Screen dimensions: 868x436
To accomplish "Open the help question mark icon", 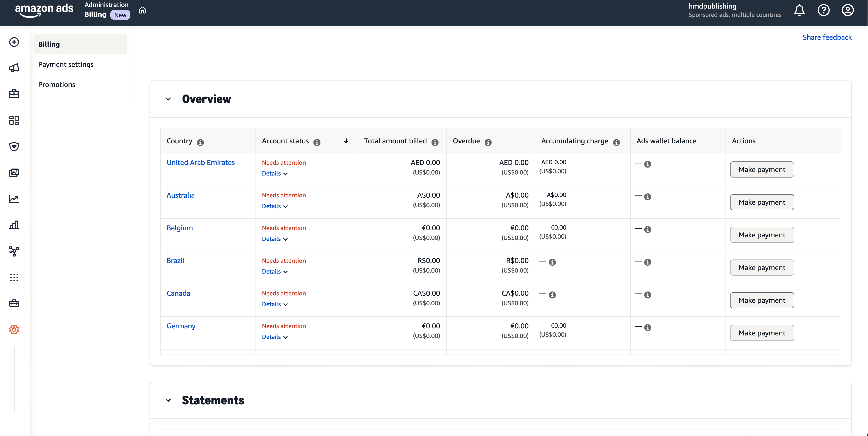I will (823, 10).
